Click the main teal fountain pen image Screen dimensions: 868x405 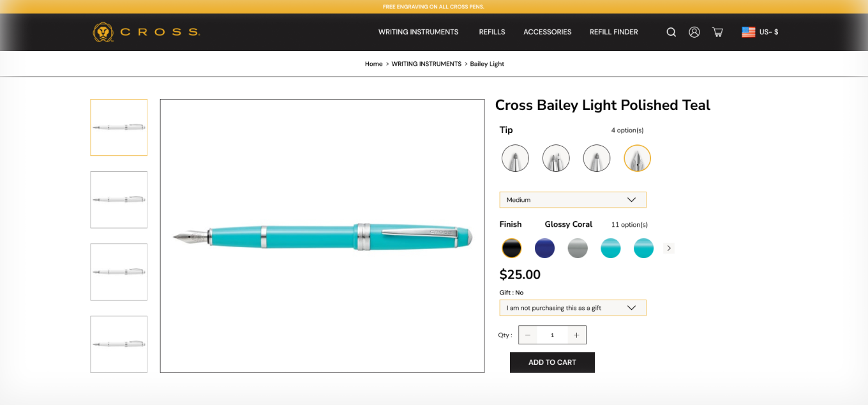pyautogui.click(x=322, y=236)
